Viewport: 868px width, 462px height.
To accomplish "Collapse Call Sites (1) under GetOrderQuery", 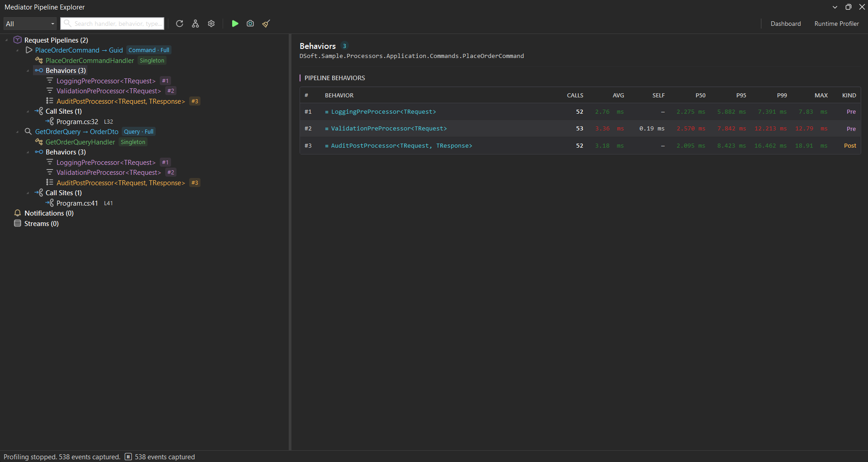I will [x=28, y=193].
